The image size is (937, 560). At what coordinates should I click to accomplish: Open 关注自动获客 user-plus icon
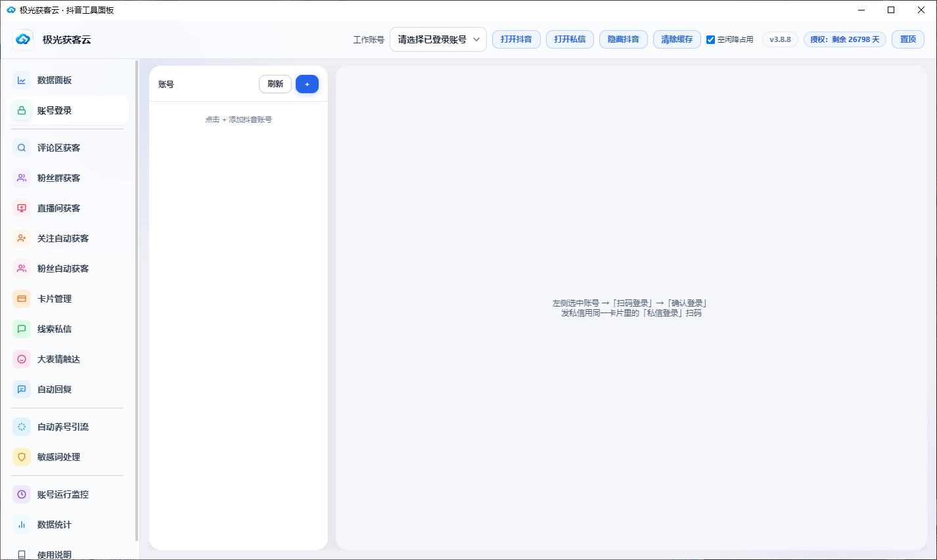pyautogui.click(x=22, y=238)
